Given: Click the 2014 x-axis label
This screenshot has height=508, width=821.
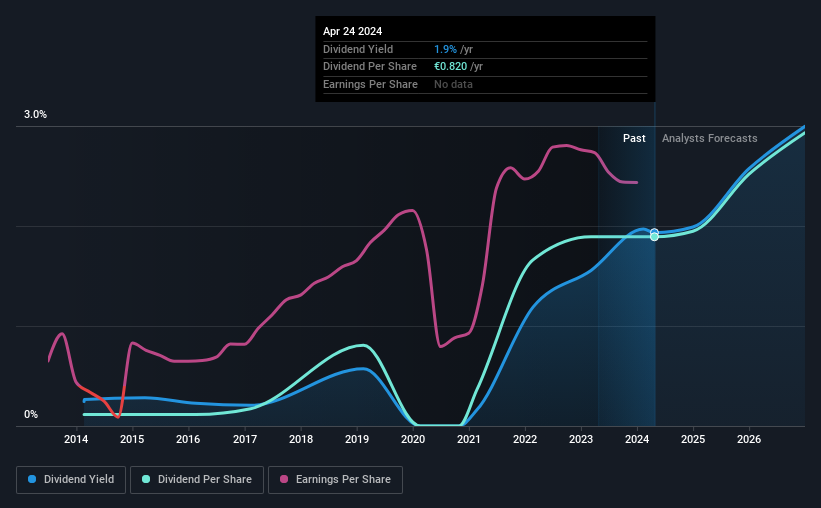Looking at the screenshot, I should point(76,439).
